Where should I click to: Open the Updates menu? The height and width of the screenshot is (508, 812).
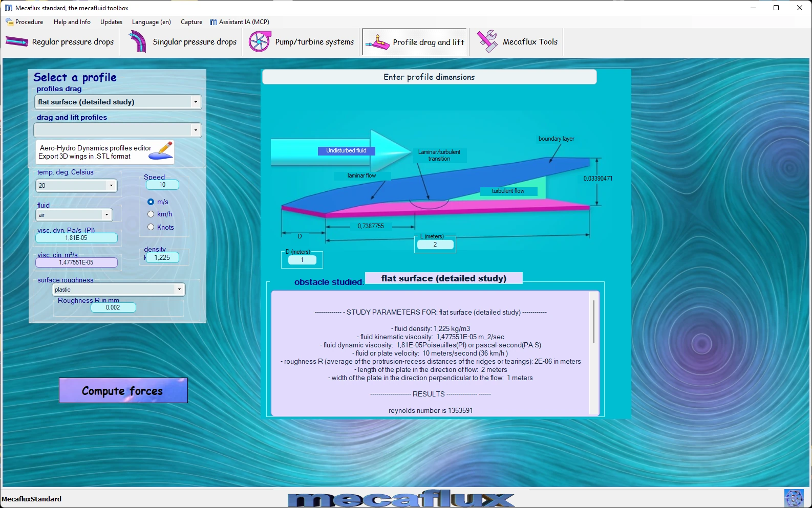pos(111,22)
